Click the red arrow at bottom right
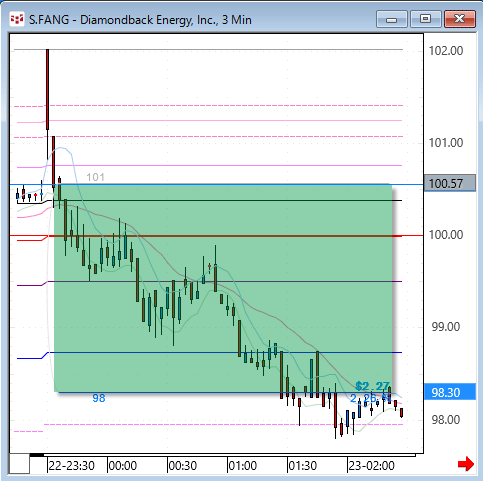 point(466,464)
